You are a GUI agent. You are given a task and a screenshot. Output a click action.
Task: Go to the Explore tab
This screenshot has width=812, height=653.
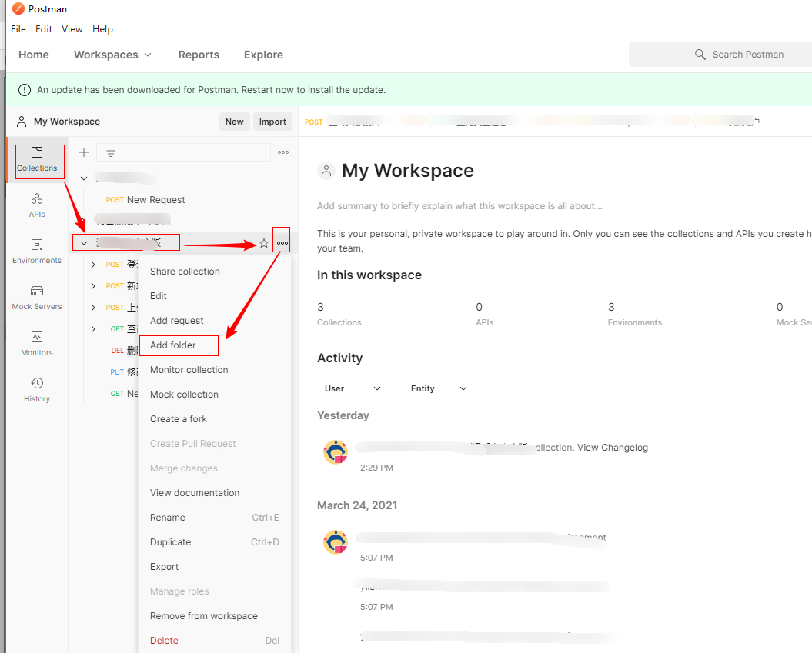click(x=263, y=55)
